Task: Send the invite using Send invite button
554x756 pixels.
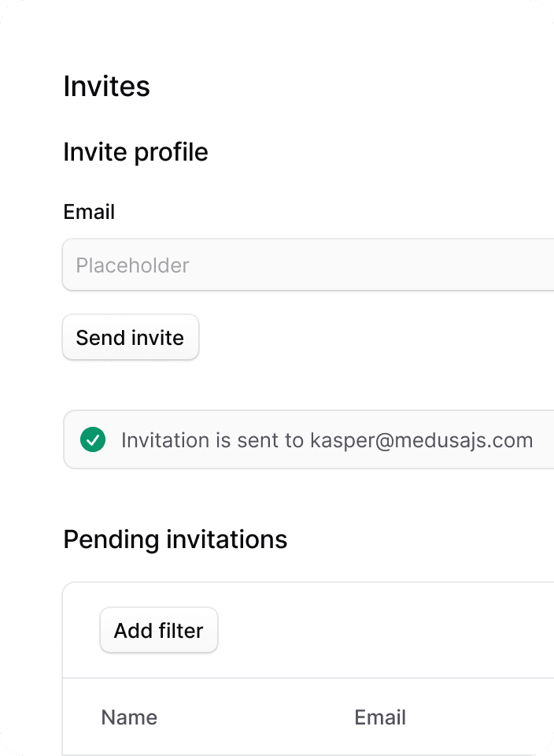Action: [131, 337]
